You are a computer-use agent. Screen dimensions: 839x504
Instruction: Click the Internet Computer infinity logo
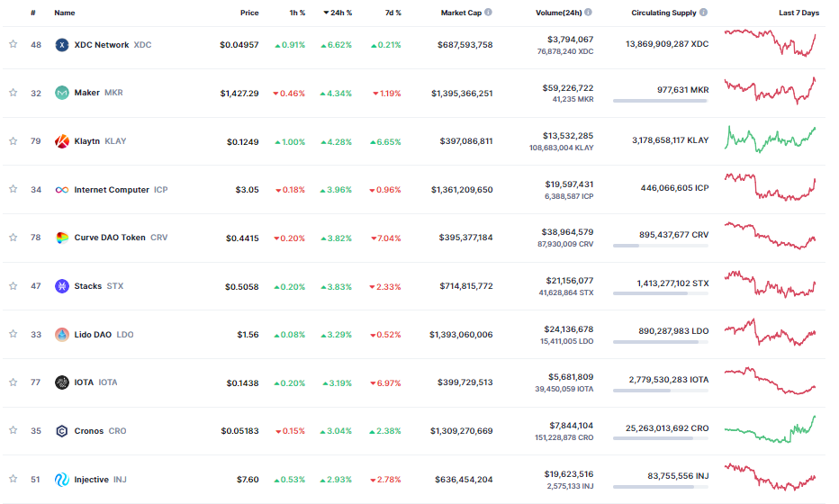click(x=62, y=190)
